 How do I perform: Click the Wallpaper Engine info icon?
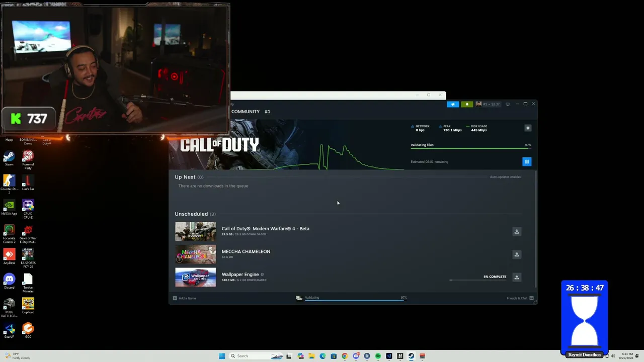pos(262,275)
